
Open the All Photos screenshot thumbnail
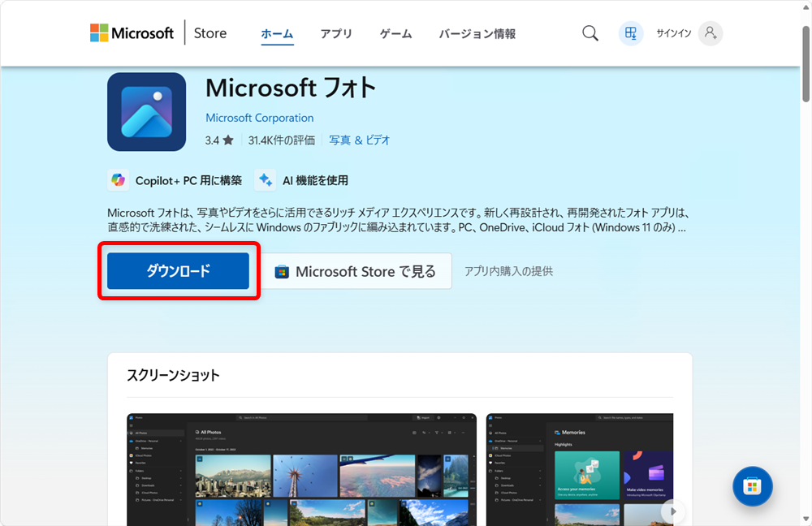(301, 469)
